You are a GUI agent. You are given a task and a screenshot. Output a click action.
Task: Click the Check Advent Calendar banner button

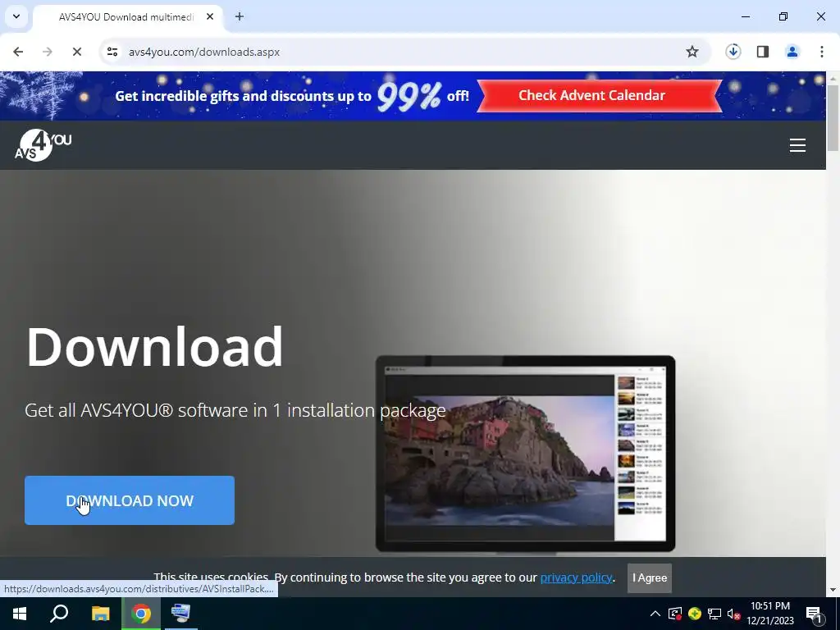599,96
